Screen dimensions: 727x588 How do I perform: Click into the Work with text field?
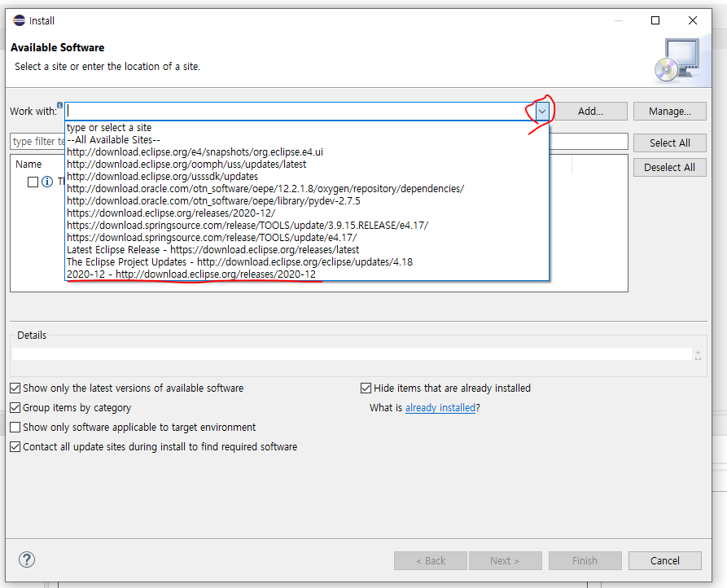click(x=300, y=112)
